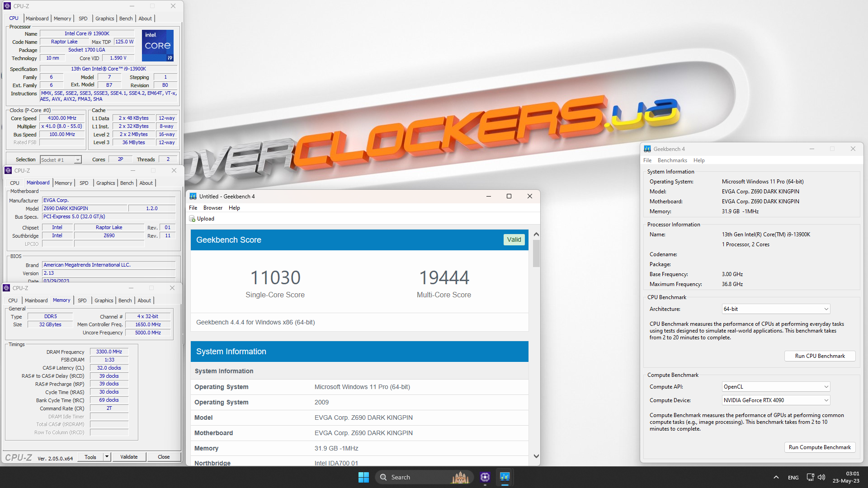The height and width of the screenshot is (488, 868).
Task: Open Geekbench app from taskbar
Action: (505, 477)
